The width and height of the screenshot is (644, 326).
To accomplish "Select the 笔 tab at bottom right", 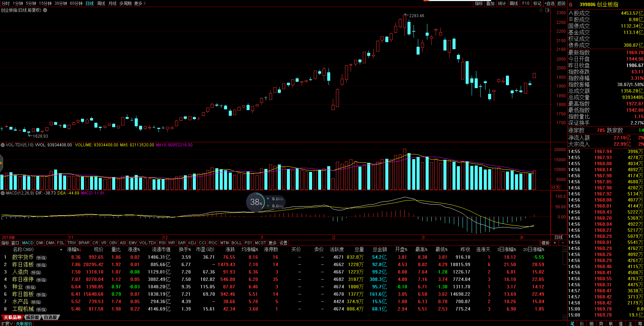I will pos(572,323).
